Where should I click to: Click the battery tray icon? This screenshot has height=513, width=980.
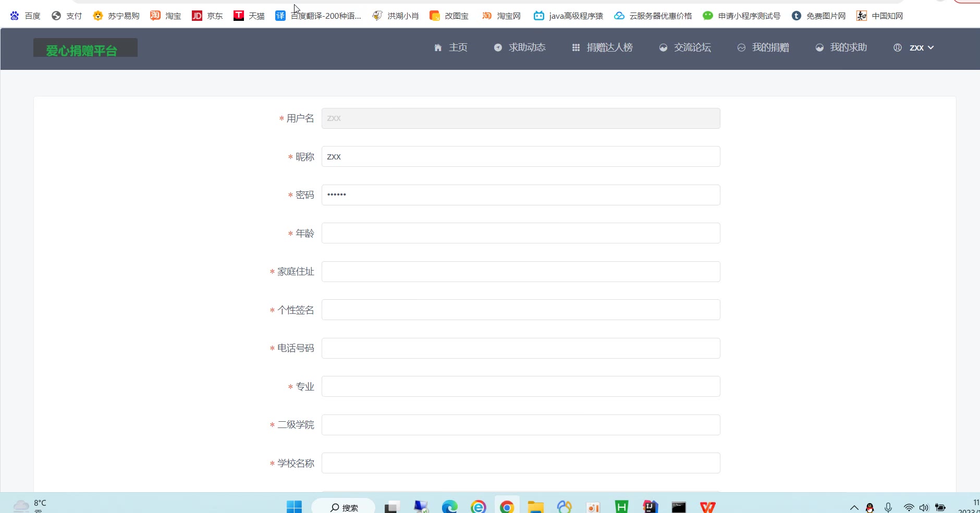(x=940, y=507)
